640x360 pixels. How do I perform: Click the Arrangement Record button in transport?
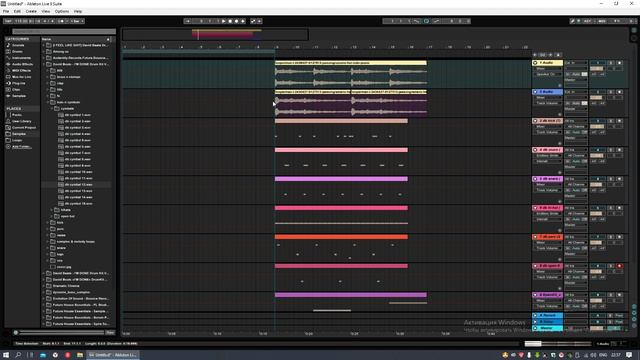tap(237, 21)
